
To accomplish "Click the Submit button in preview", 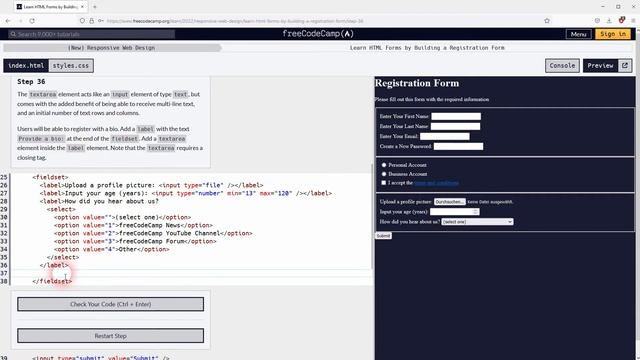I will (x=383, y=236).
